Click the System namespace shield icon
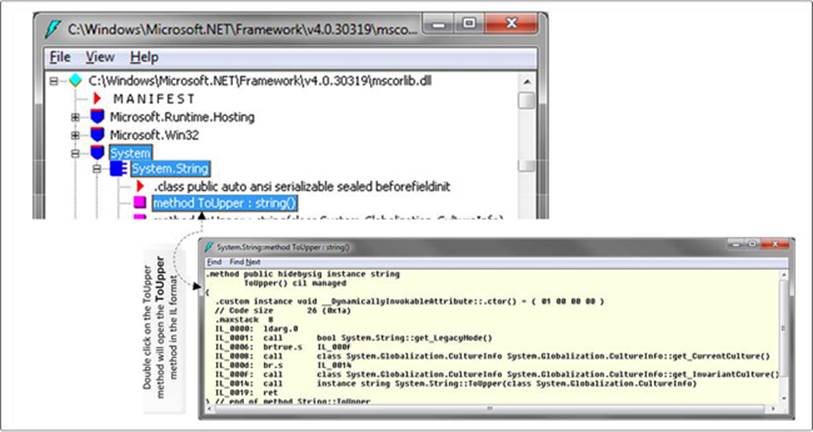The height and width of the screenshot is (432, 813). coord(97,153)
